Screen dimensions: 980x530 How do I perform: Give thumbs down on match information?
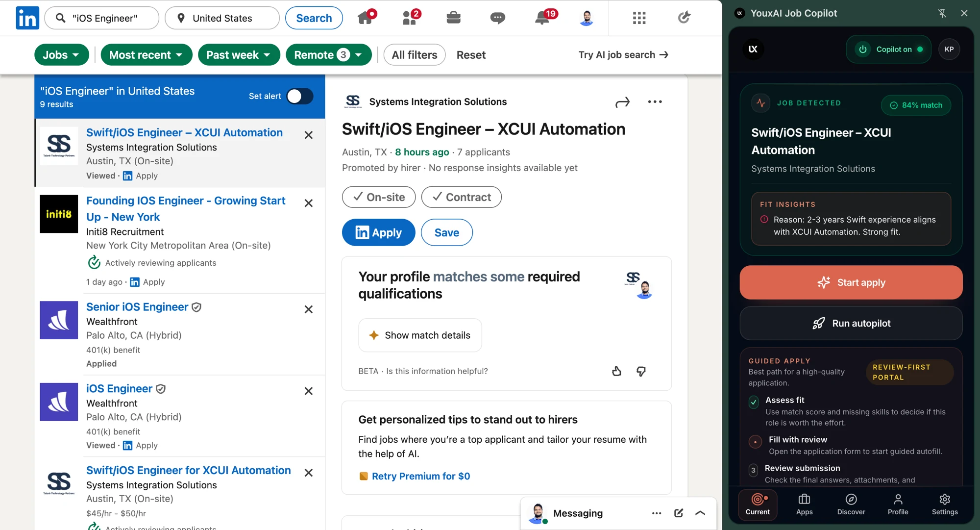pos(641,371)
